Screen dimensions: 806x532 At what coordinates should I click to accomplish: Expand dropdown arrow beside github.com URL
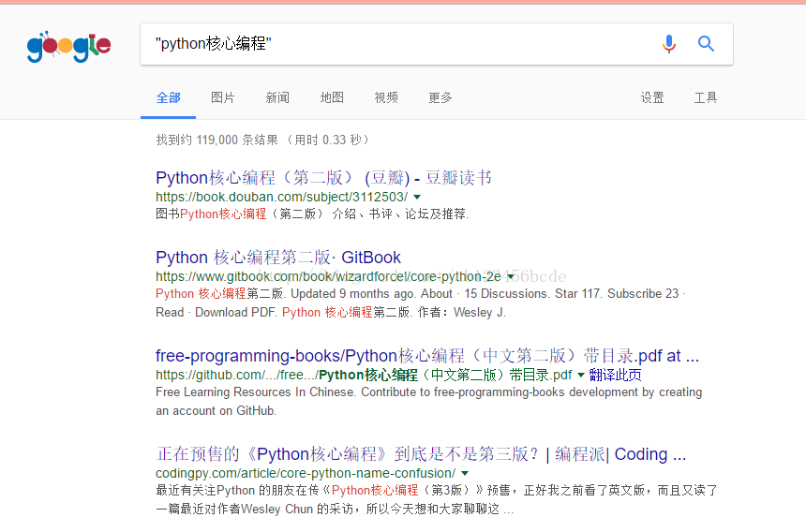pos(581,375)
